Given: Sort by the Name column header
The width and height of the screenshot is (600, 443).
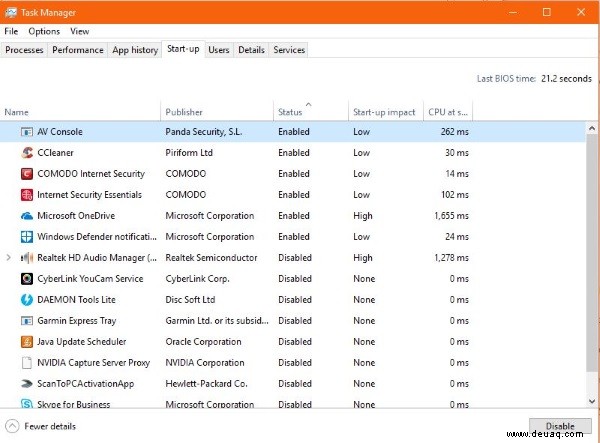Looking at the screenshot, I should coord(80,111).
